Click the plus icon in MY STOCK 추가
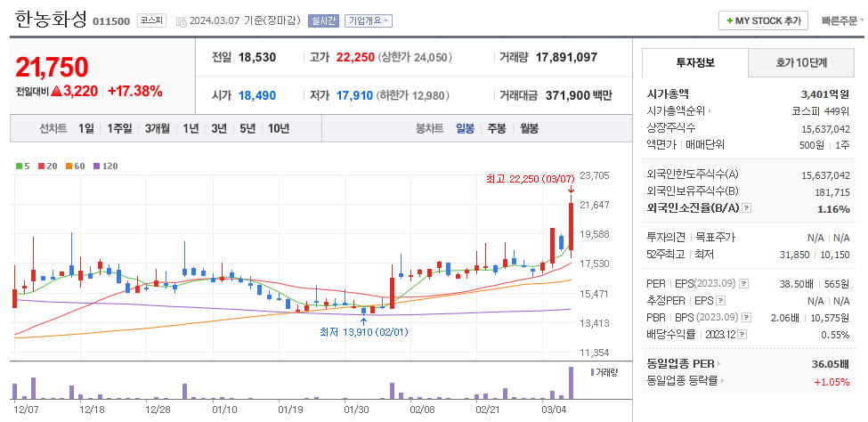This screenshot has height=422, width=868. [x=730, y=20]
